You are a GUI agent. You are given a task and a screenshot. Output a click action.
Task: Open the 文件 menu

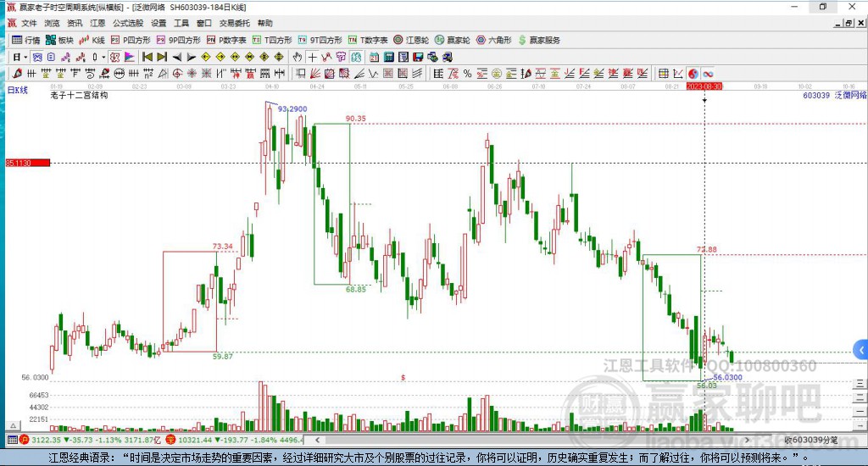pyautogui.click(x=29, y=23)
